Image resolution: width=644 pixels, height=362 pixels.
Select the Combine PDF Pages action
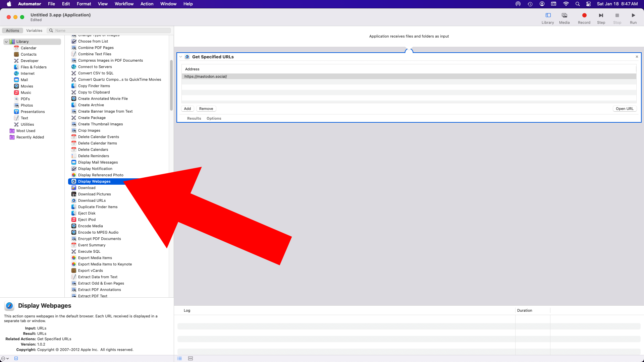coord(96,48)
